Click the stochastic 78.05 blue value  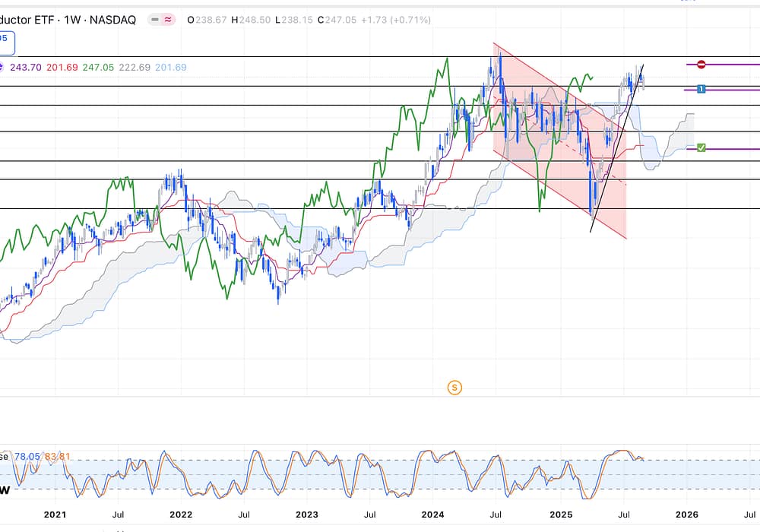[x=27, y=457]
